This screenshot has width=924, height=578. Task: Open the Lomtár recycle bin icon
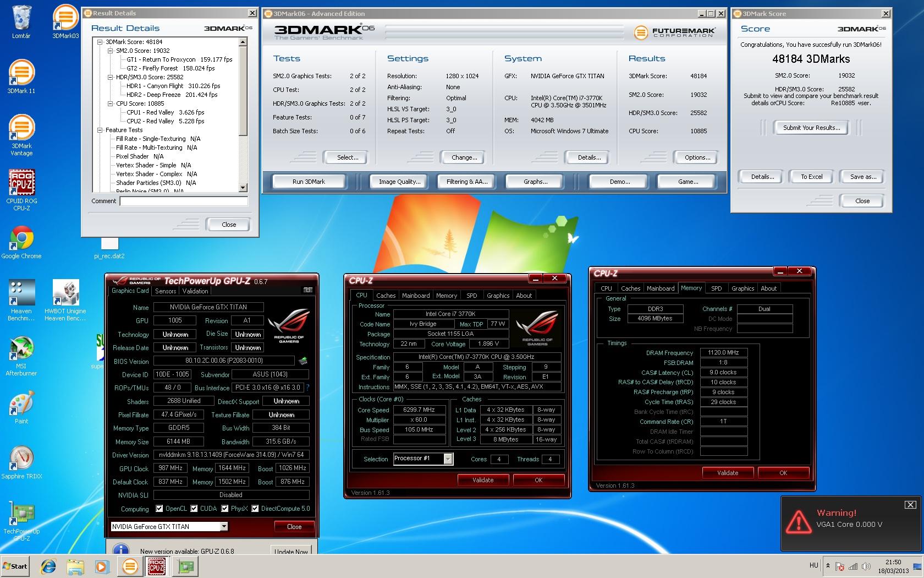pyautogui.click(x=21, y=23)
